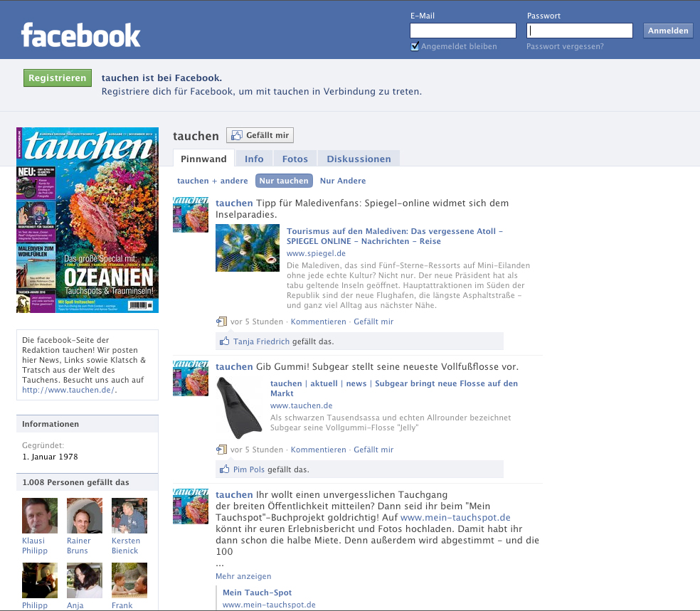Open Rainer Bruns' profile photo

coord(85,516)
